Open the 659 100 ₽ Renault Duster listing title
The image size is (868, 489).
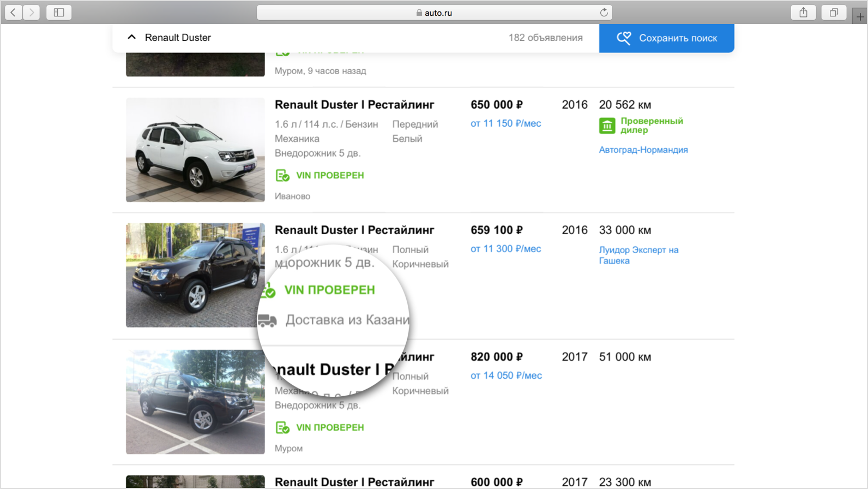(354, 230)
